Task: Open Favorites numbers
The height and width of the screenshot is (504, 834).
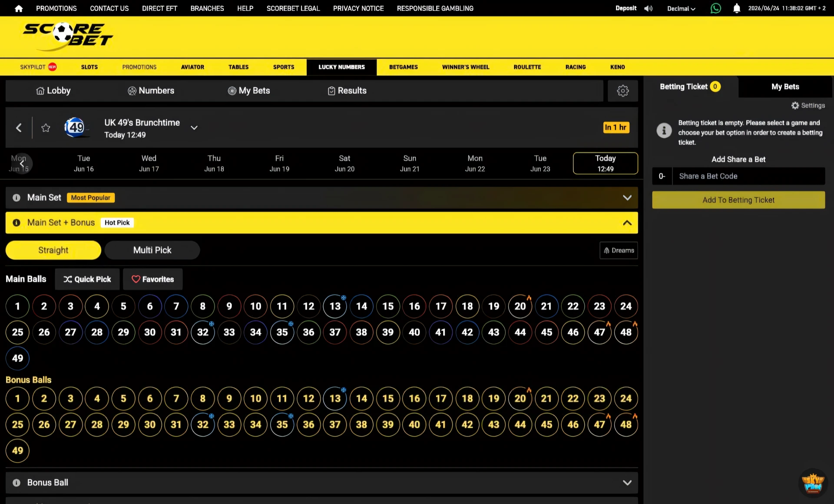Action: coord(152,279)
